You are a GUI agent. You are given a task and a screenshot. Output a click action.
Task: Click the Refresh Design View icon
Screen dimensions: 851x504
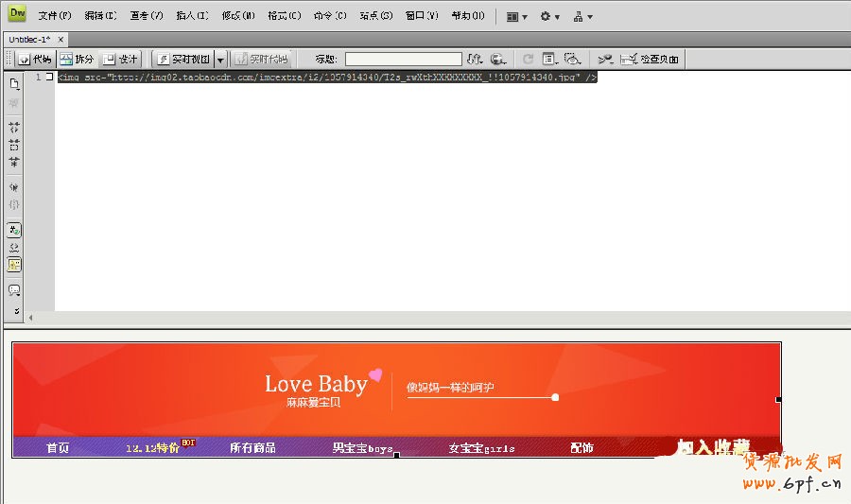[x=528, y=60]
